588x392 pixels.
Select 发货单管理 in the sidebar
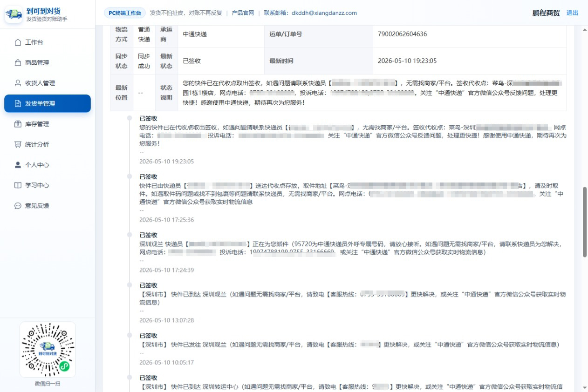coord(48,104)
